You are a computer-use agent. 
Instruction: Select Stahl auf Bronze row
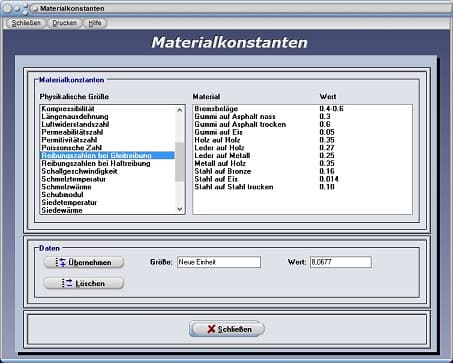303,171
